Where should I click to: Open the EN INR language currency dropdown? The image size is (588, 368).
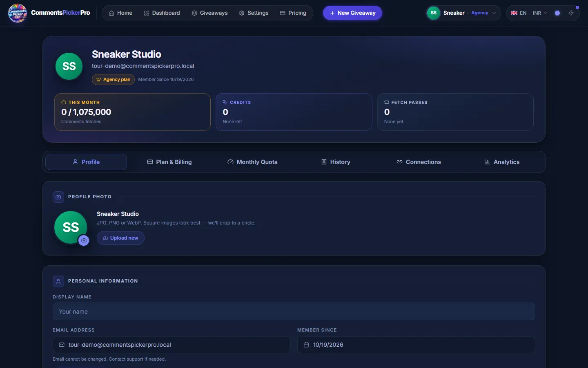[529, 13]
